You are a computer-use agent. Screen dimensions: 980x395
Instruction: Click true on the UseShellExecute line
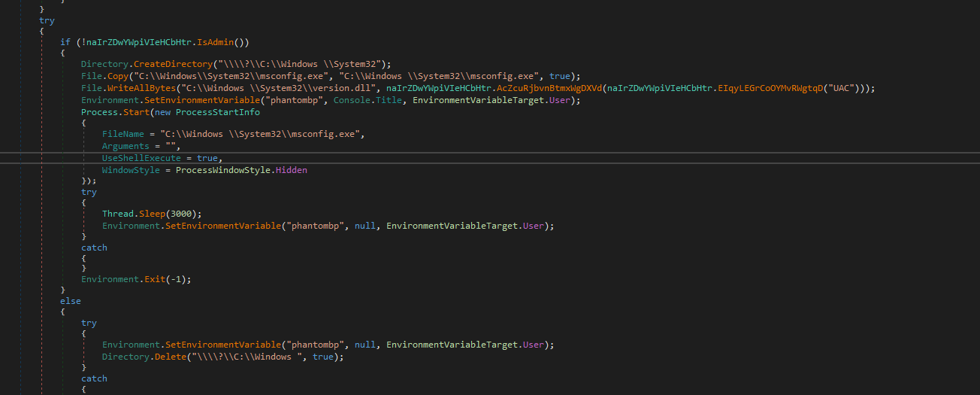[x=207, y=159]
